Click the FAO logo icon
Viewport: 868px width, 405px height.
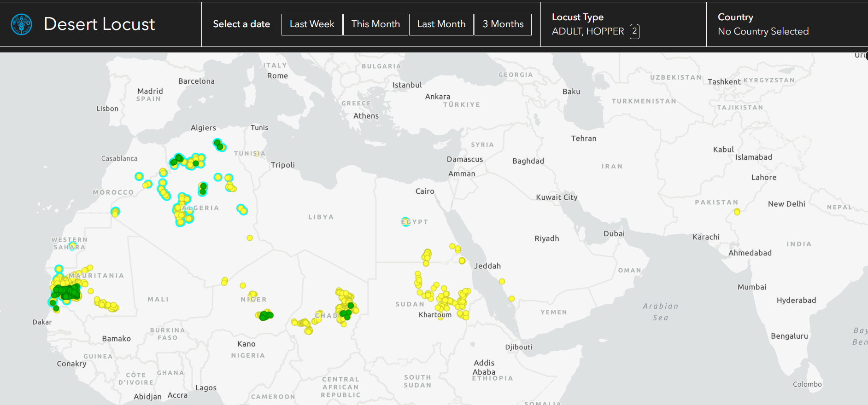pos(21,24)
